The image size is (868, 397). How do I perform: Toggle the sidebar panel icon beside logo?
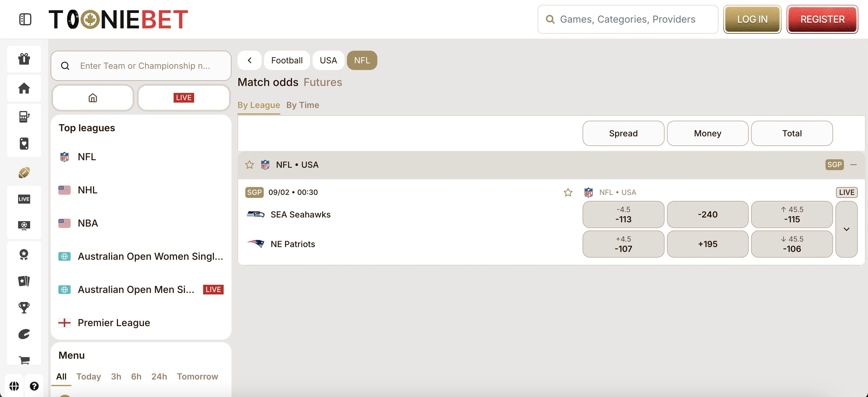[x=25, y=19]
